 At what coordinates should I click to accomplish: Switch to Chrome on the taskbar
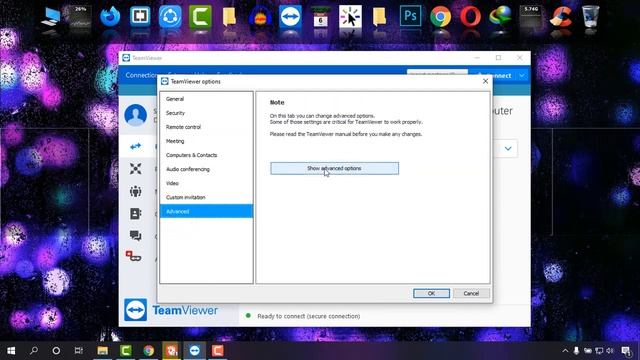click(x=149, y=351)
